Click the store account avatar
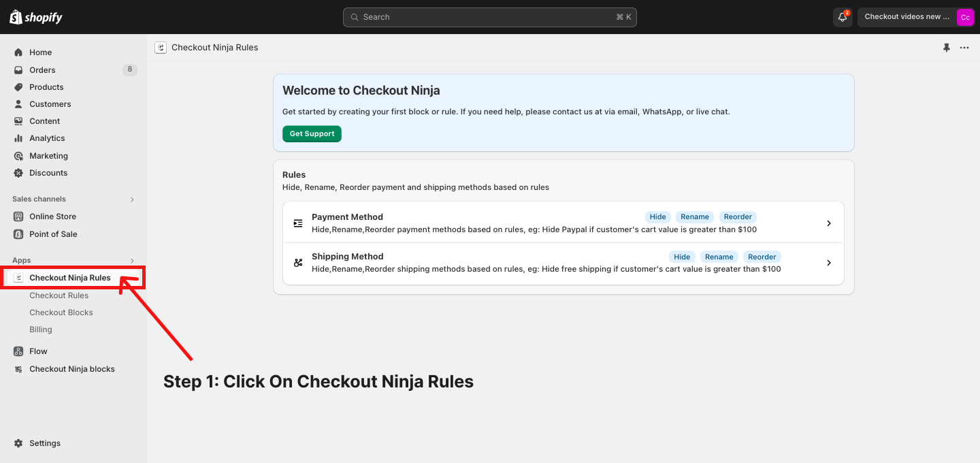 click(965, 17)
